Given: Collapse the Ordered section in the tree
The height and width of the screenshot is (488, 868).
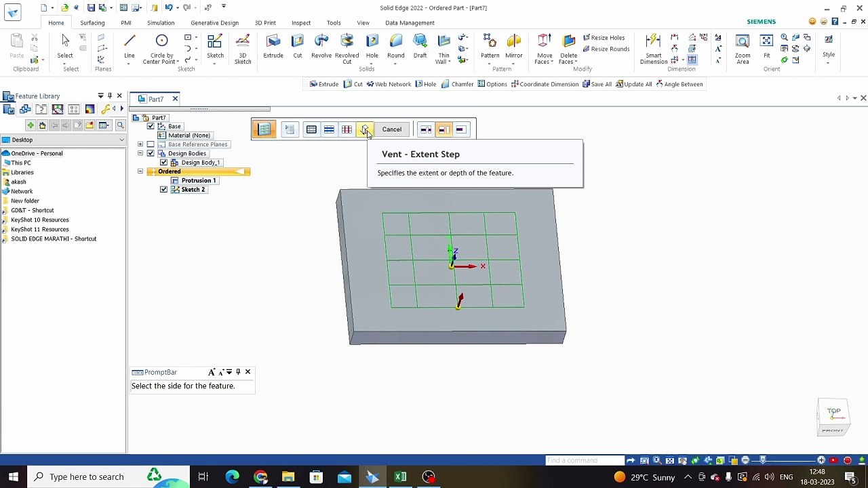Looking at the screenshot, I should pos(140,171).
